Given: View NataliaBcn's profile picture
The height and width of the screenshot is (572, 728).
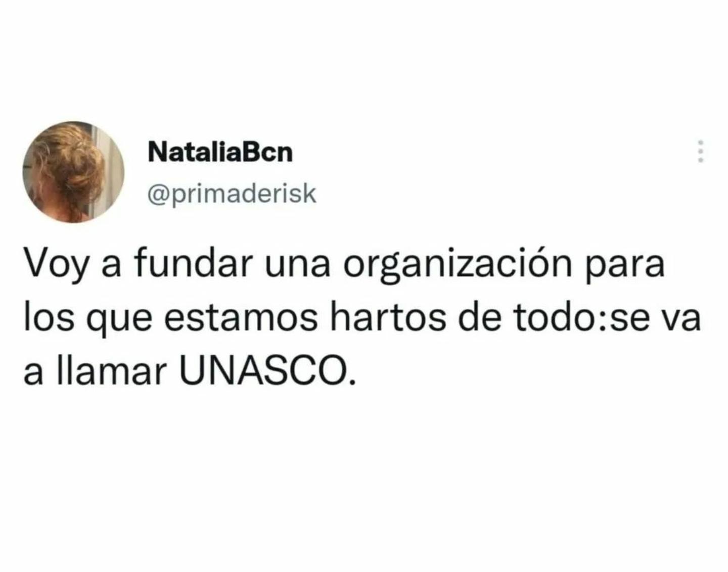Looking at the screenshot, I should pyautogui.click(x=73, y=172).
